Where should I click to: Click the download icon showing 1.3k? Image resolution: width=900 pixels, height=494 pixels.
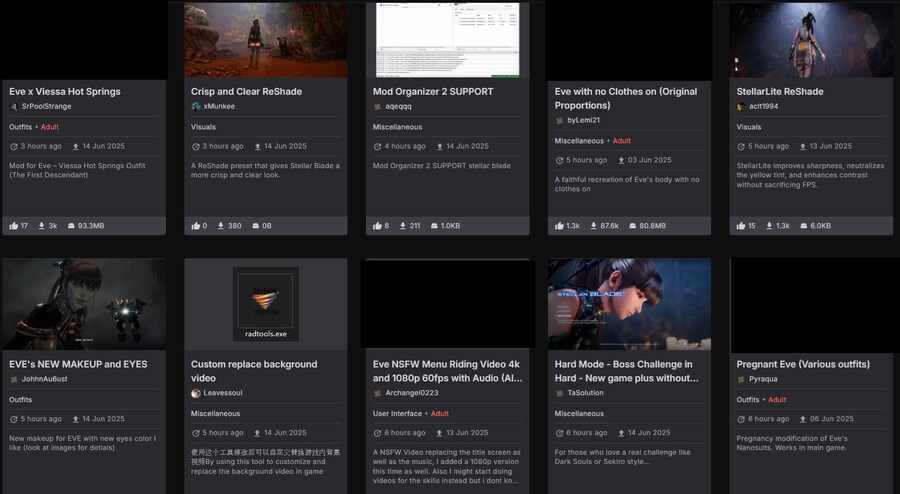click(x=769, y=226)
